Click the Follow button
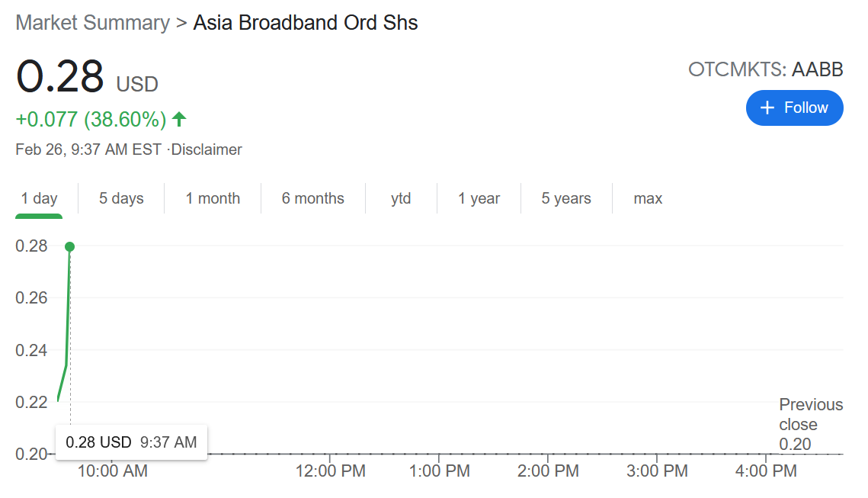This screenshot has width=868, height=498. [794, 108]
